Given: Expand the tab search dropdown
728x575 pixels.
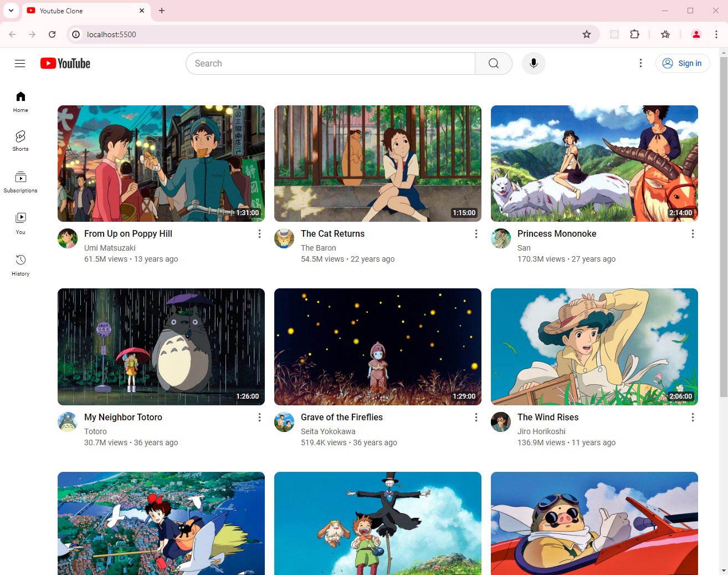Looking at the screenshot, I should [x=11, y=11].
